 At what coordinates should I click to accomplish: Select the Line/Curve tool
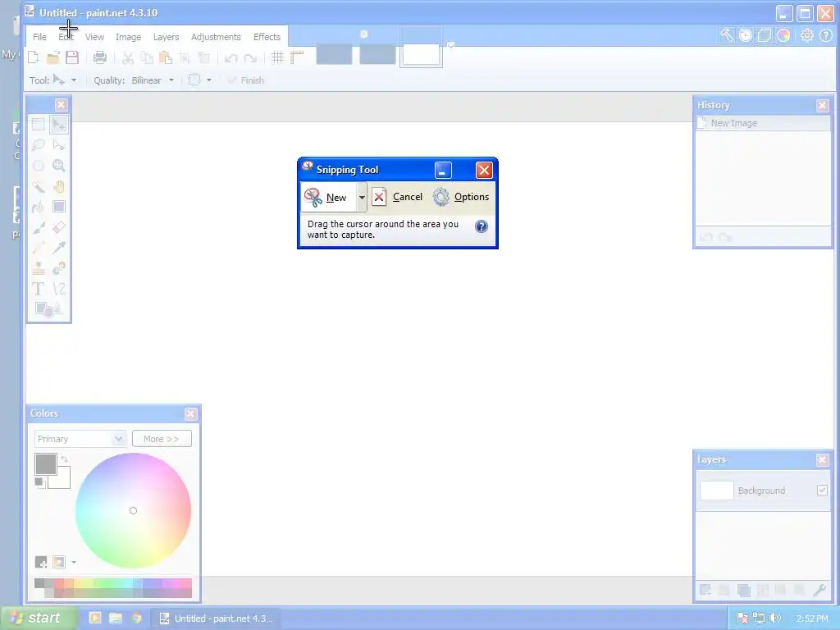59,289
